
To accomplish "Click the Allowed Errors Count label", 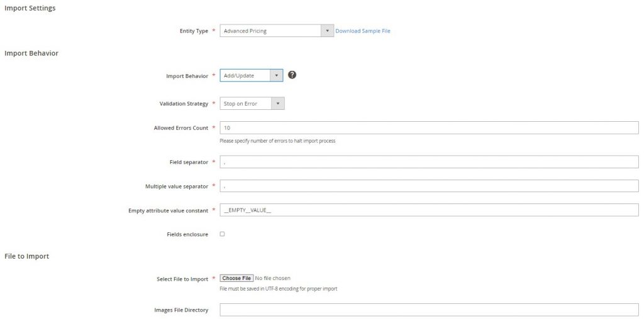I will click(180, 128).
